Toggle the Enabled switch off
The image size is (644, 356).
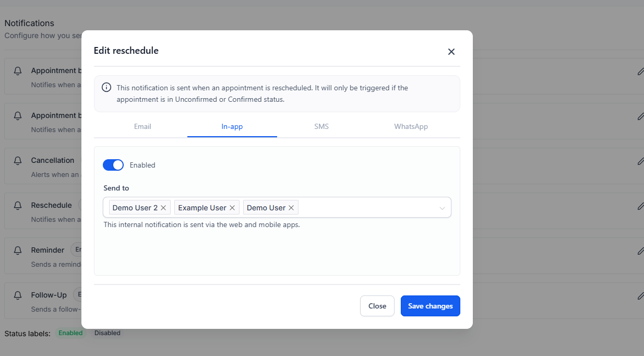(x=113, y=165)
